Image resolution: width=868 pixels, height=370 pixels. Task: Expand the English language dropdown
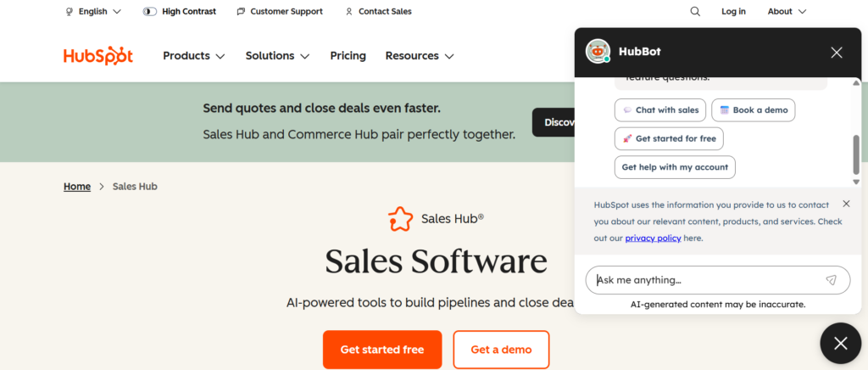coord(93,12)
